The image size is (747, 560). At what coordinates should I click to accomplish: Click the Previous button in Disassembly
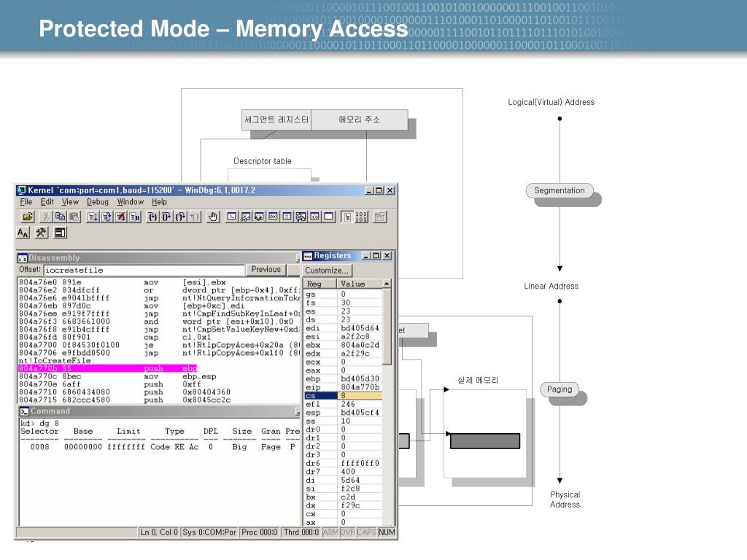[266, 270]
